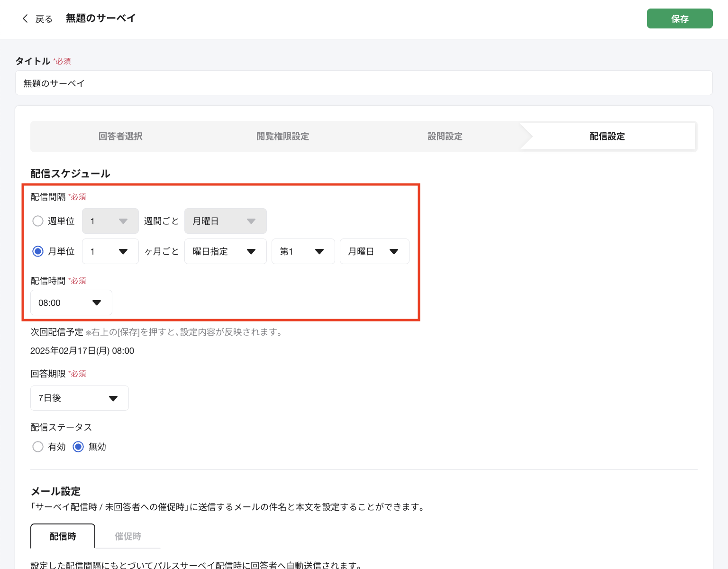Click the back chevron arrow icon
Screen dimensions: 728x569
point(26,18)
